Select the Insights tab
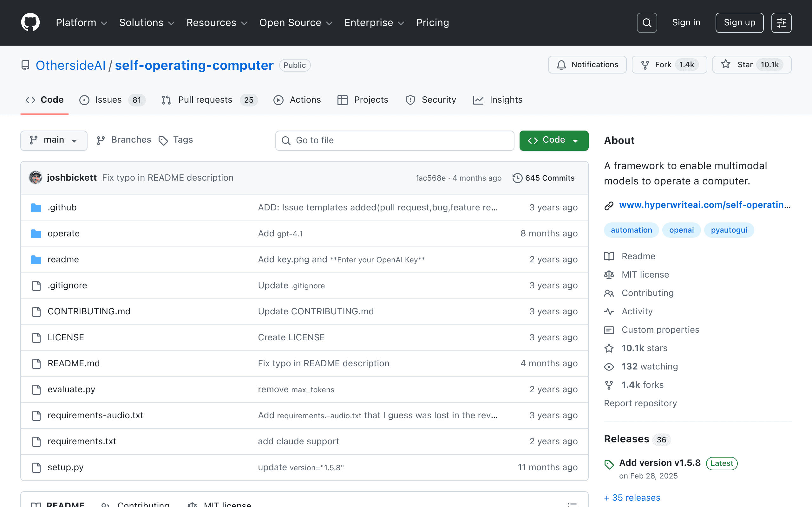Image resolution: width=812 pixels, height=507 pixels. [x=498, y=100]
